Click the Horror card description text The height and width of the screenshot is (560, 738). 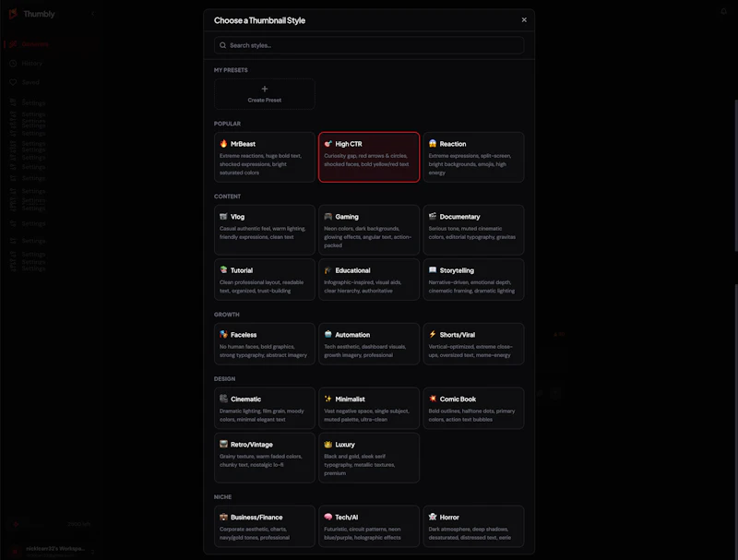tap(470, 533)
